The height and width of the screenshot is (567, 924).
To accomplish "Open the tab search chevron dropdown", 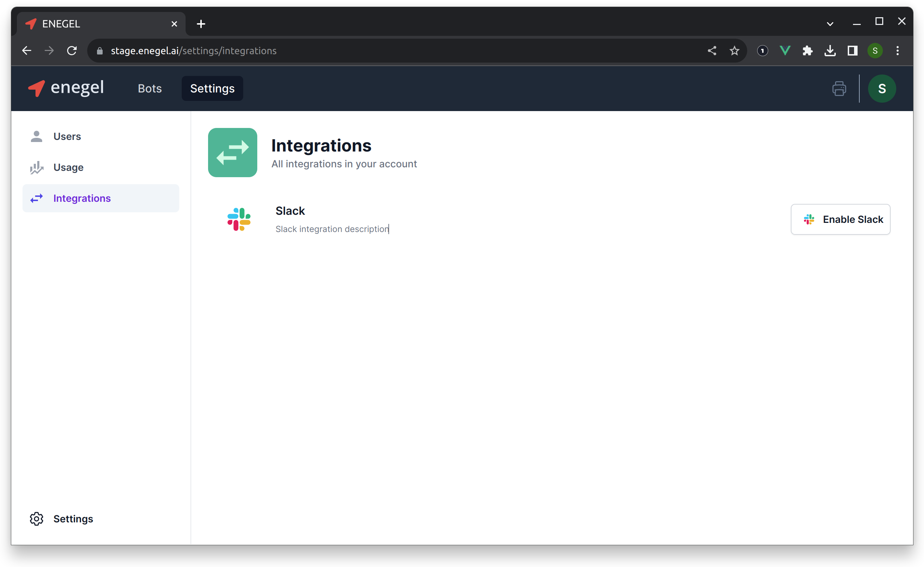I will coord(829,23).
